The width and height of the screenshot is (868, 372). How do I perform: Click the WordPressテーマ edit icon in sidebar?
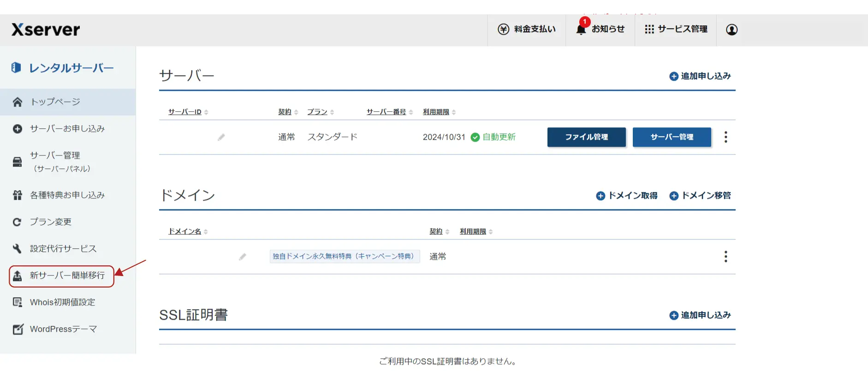tap(18, 329)
